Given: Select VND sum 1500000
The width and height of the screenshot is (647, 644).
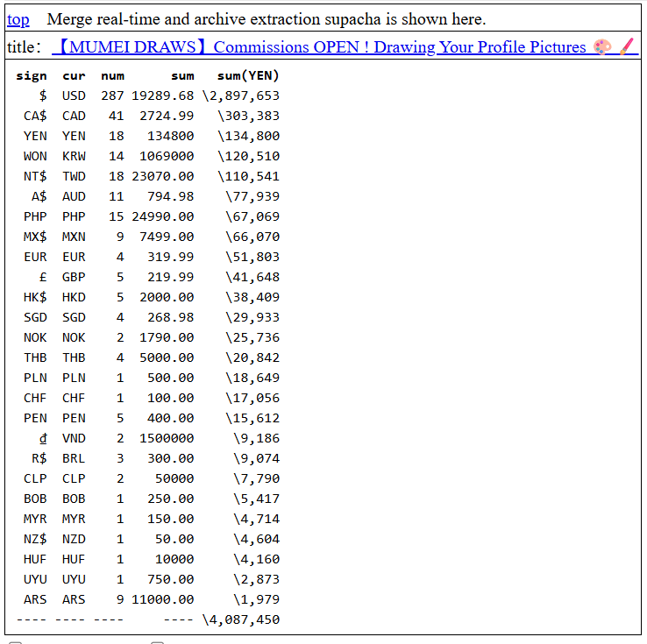Looking at the screenshot, I should (167, 438).
